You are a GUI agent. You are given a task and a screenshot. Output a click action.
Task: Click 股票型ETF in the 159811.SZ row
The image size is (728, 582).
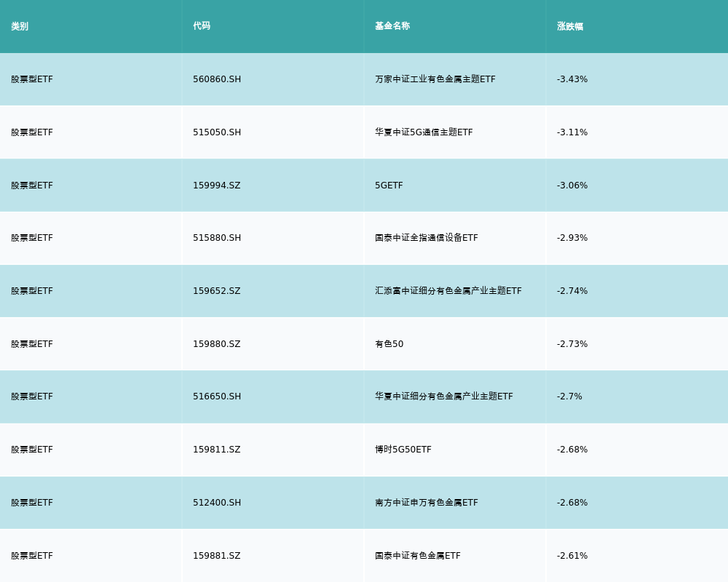[x=32, y=450]
